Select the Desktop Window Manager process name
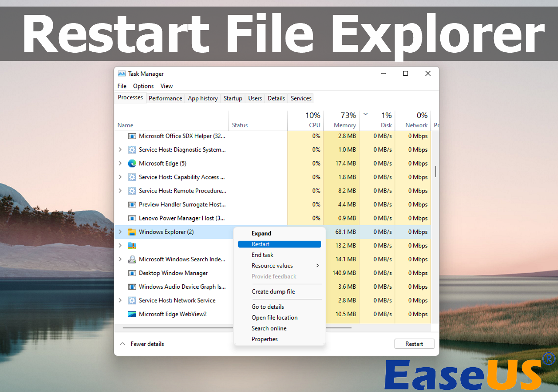 174,273
